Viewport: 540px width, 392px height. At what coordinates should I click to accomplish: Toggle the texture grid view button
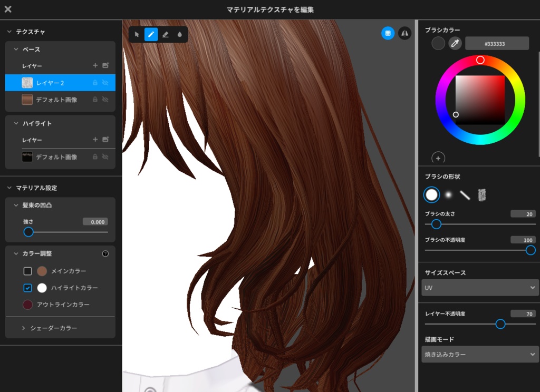click(388, 33)
